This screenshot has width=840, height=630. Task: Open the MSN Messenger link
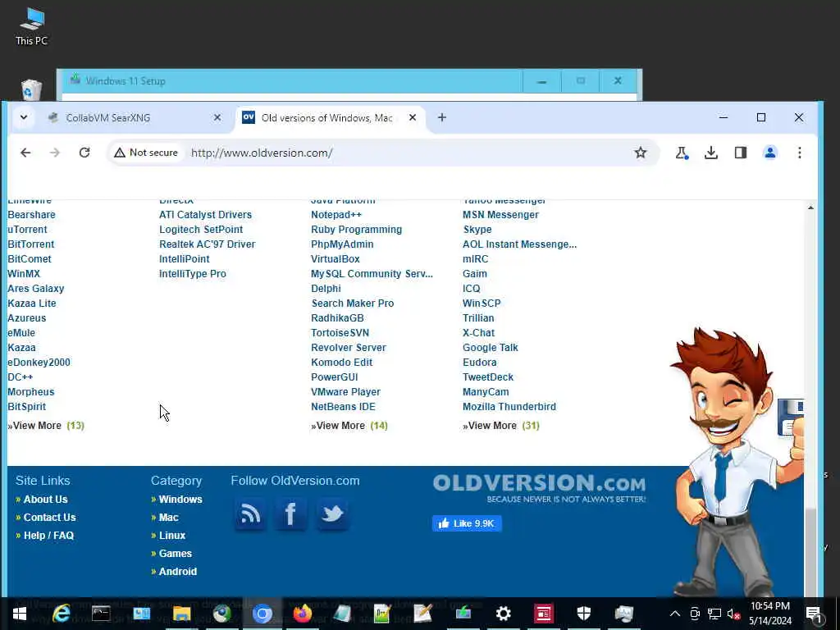(501, 215)
